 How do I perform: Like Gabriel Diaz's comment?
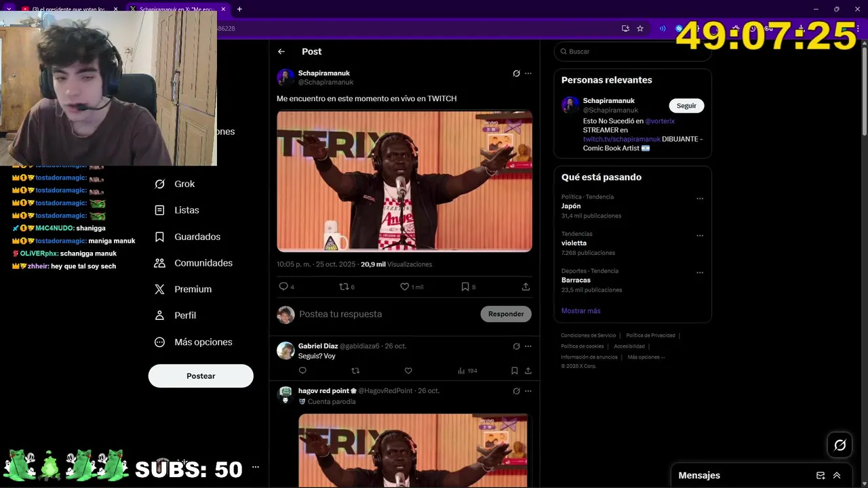[408, 371]
